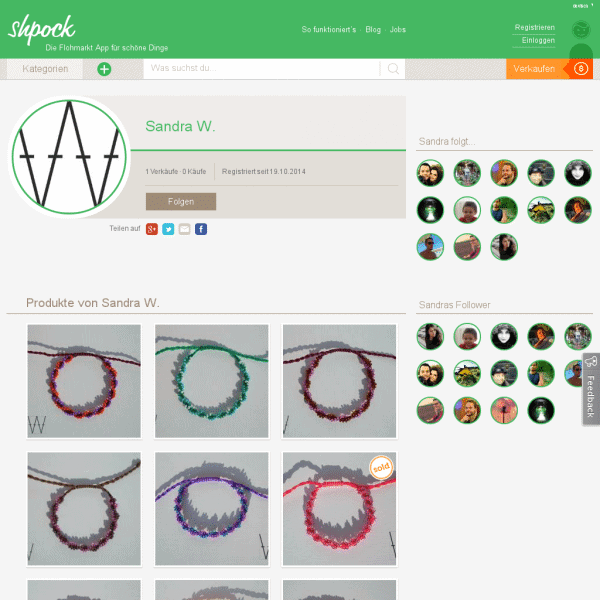This screenshot has width=600, height=600.
Task: Open the green bracelet product thumbnail
Action: coord(212,381)
